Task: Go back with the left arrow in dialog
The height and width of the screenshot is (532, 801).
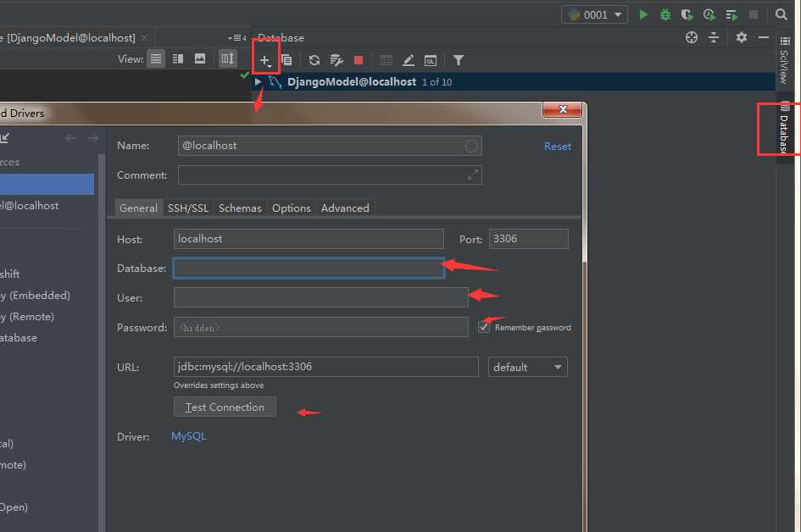Action: [71, 138]
